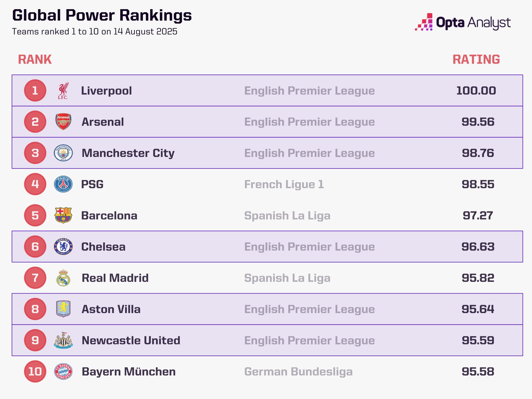532x399 pixels.
Task: Select the rank 10 number circle
Action: coord(35,371)
